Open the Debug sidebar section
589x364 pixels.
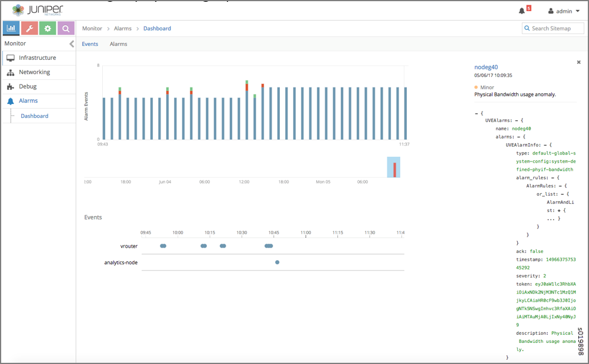tap(28, 86)
